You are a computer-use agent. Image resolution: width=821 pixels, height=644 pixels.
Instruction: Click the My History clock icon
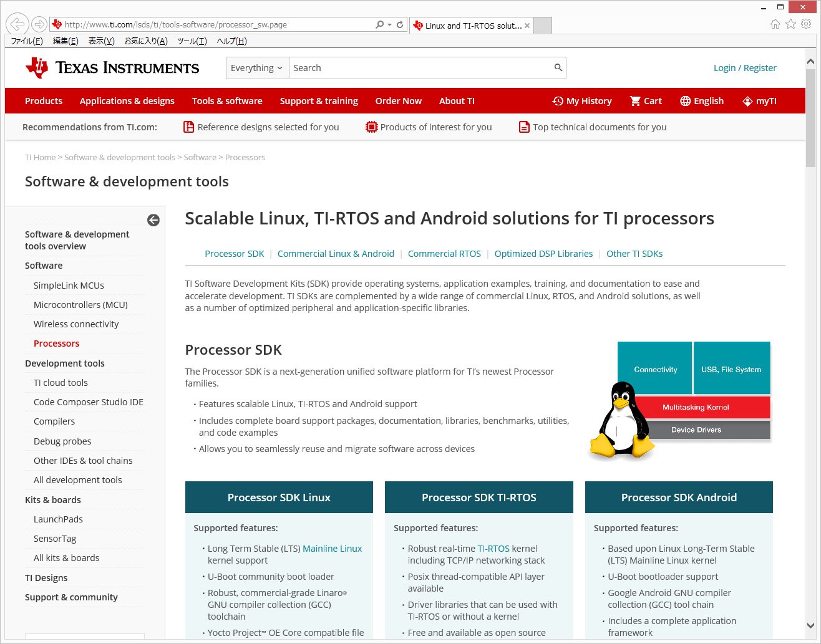(x=558, y=101)
